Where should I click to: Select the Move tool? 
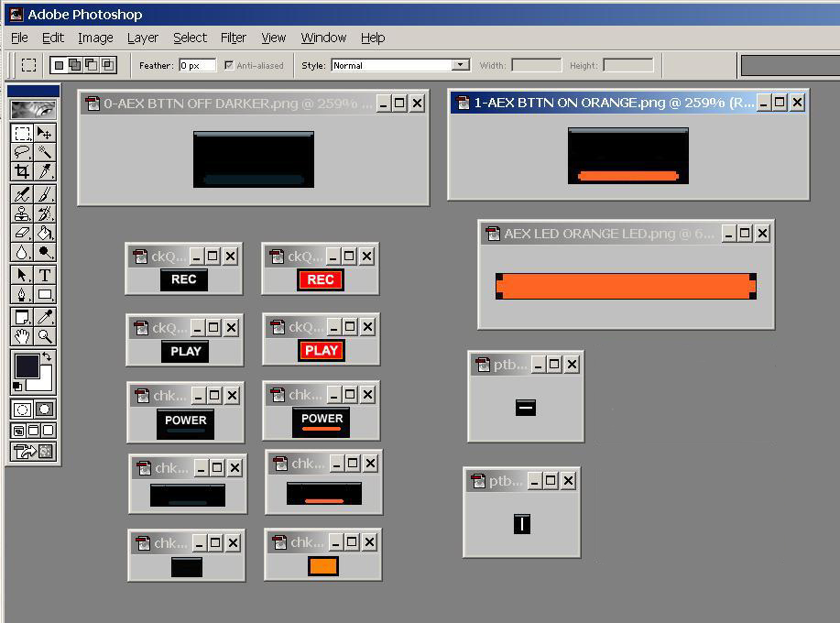pos(44,134)
